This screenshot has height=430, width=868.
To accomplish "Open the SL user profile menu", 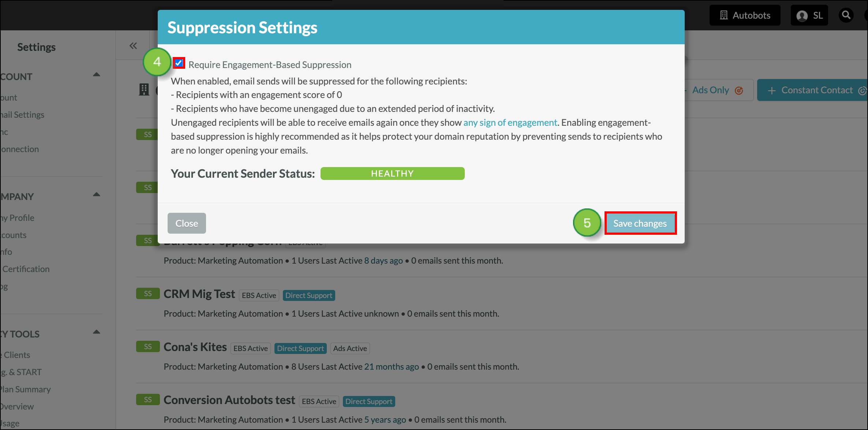I will (x=809, y=15).
